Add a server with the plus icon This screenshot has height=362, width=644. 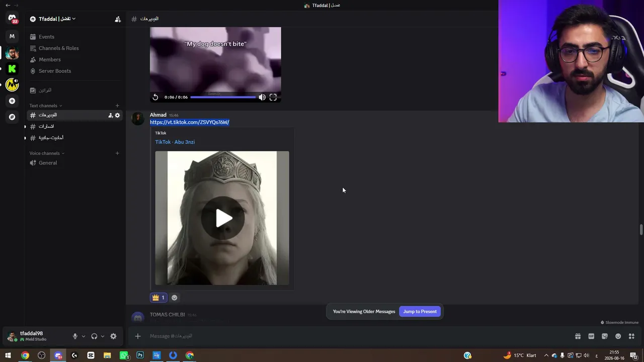[12, 101]
